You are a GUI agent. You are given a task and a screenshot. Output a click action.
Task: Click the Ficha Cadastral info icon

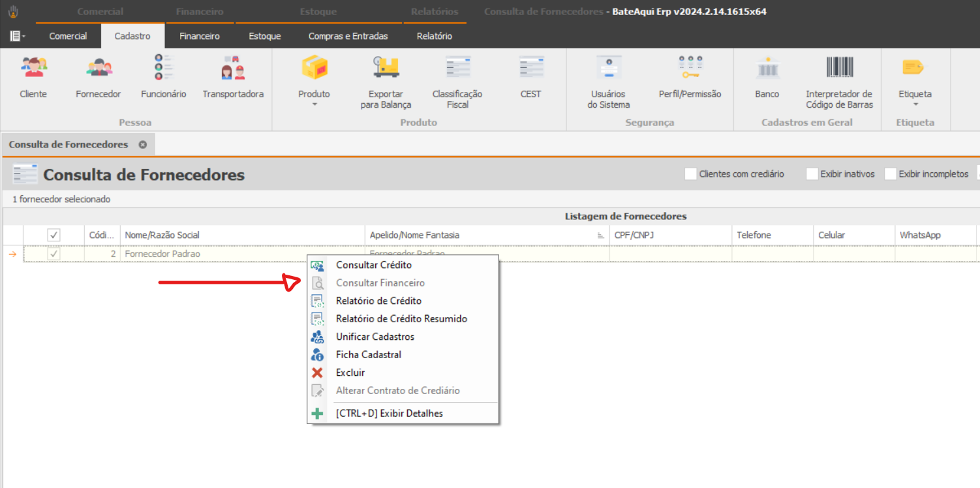(317, 355)
